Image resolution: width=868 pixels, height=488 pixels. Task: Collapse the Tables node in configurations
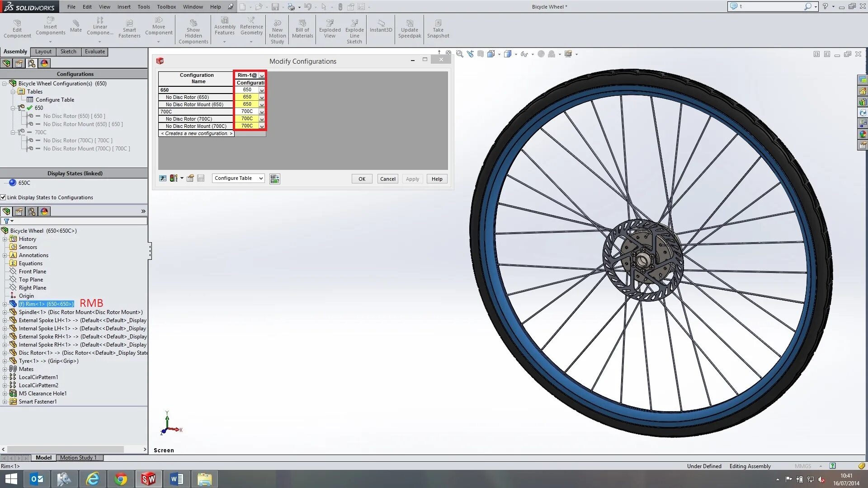13,92
